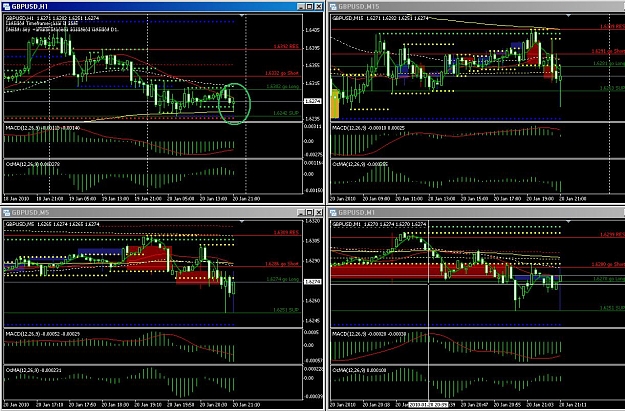The width and height of the screenshot is (625, 411).
Task: Click the MACD(12,26,9) label in H1 window
Action: (x=24, y=128)
